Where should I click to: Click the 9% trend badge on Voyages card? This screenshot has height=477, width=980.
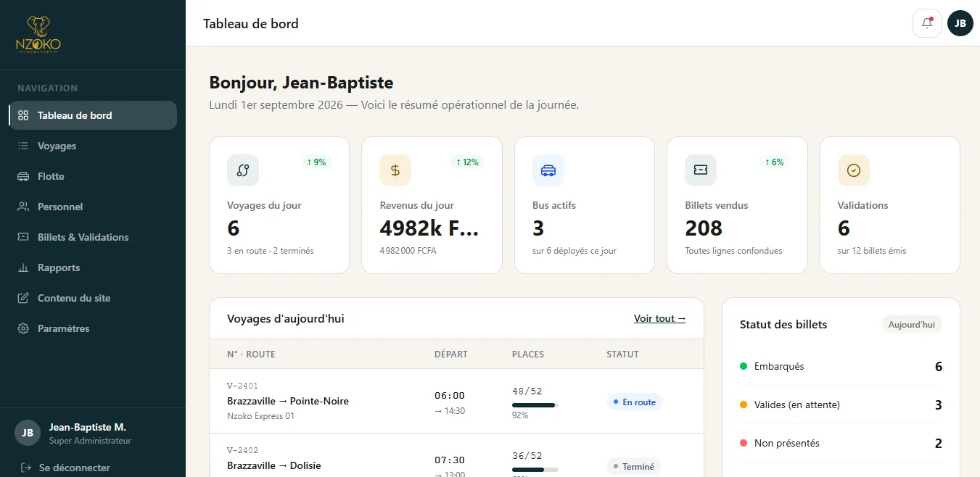pyautogui.click(x=316, y=162)
